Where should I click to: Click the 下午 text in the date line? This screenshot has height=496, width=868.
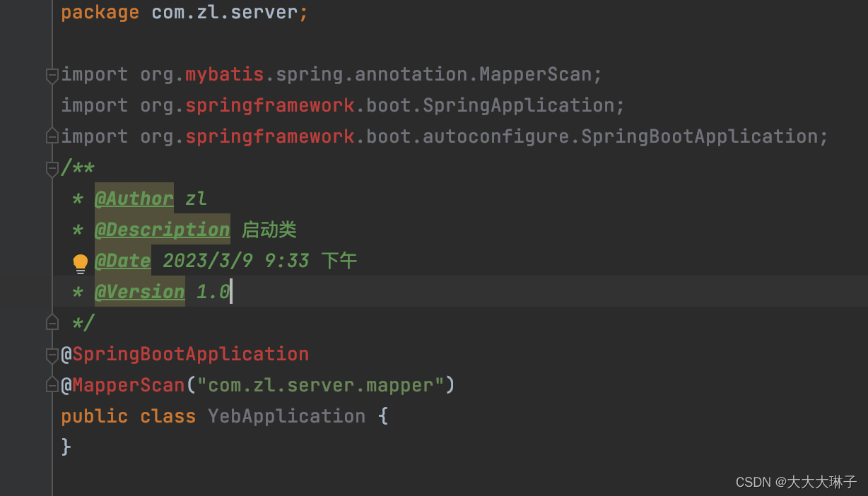[x=339, y=261]
